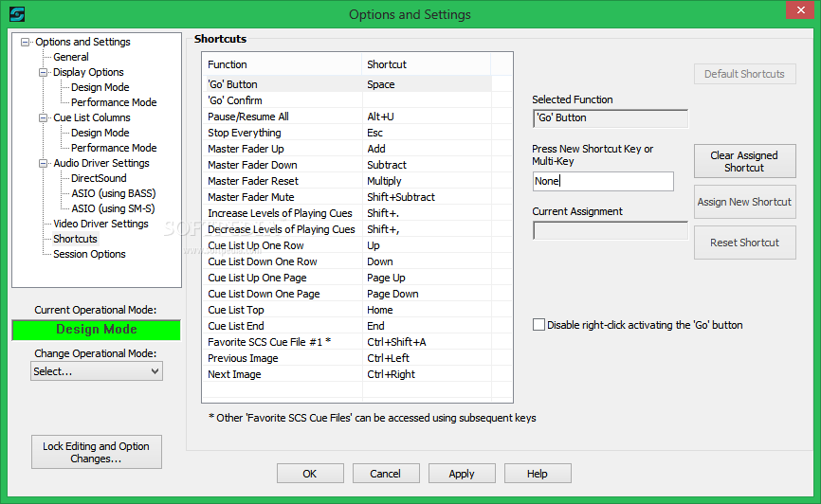Click the Cancel button

point(386,474)
